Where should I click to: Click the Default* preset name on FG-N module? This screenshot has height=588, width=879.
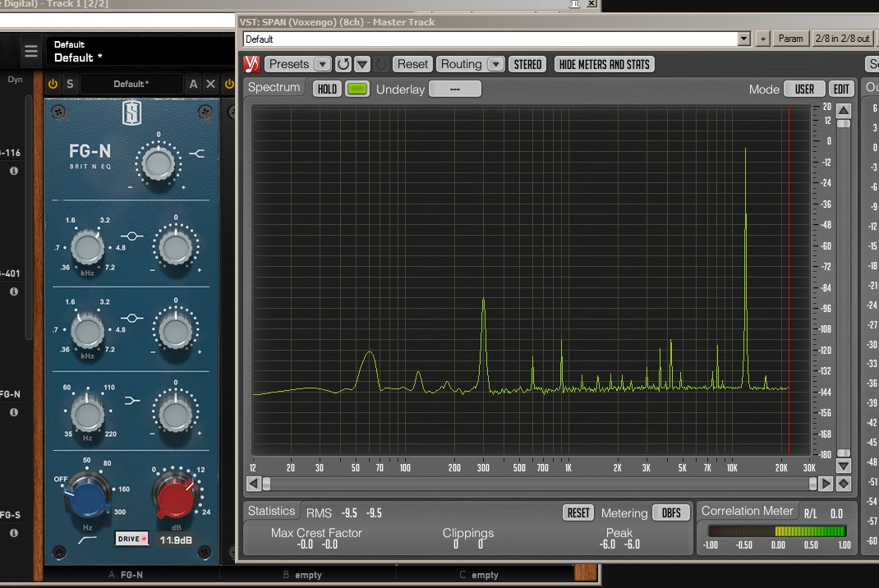click(x=131, y=84)
